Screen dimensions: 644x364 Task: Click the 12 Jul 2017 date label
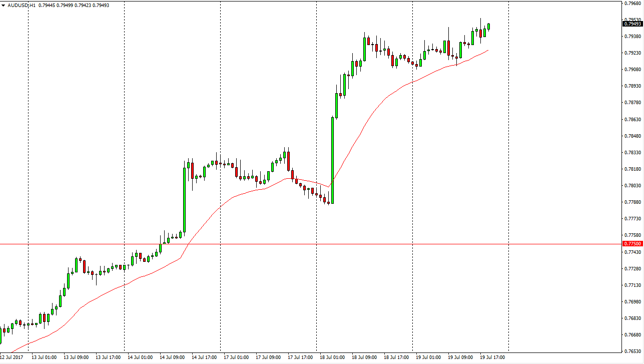[12, 357]
